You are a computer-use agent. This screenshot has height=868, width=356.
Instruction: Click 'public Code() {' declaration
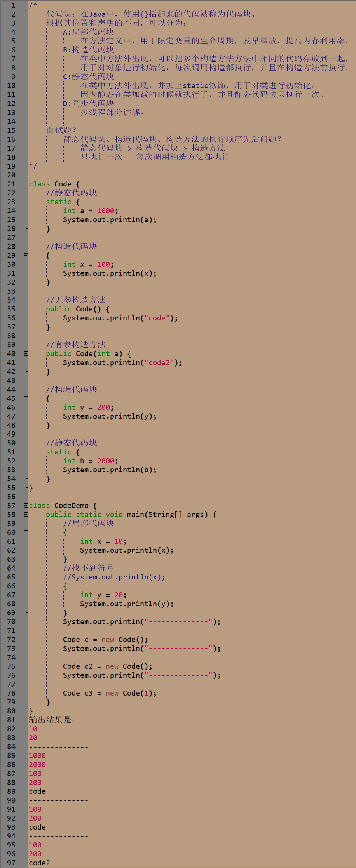coord(78,309)
